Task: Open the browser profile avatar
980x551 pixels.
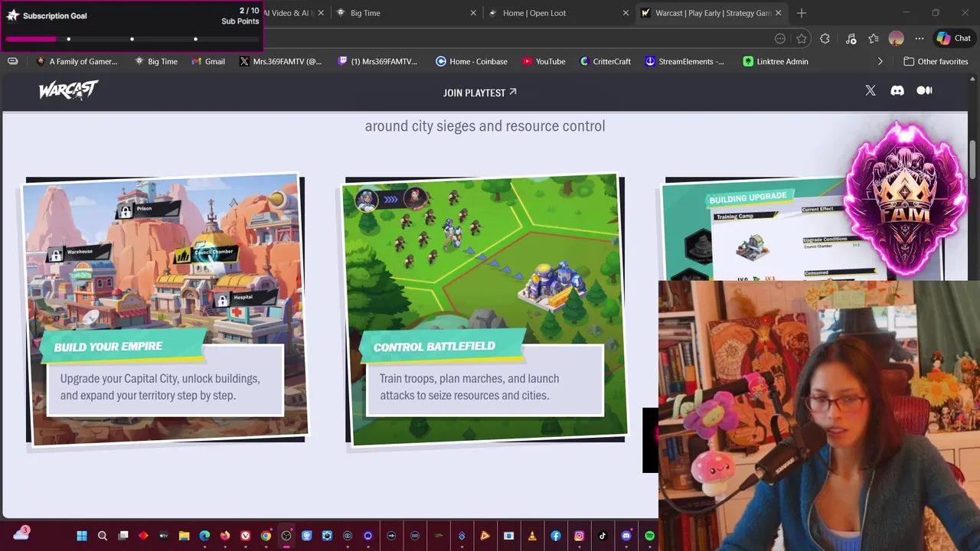Action: click(x=897, y=38)
